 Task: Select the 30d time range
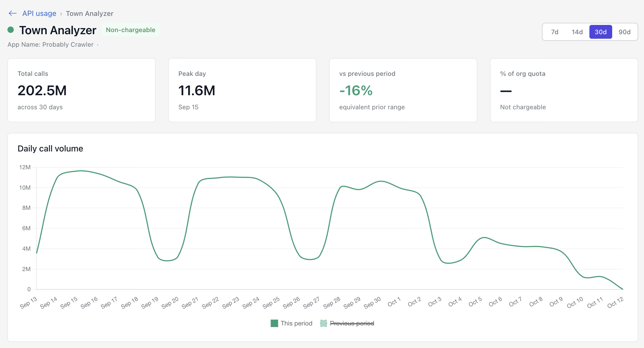tap(601, 32)
